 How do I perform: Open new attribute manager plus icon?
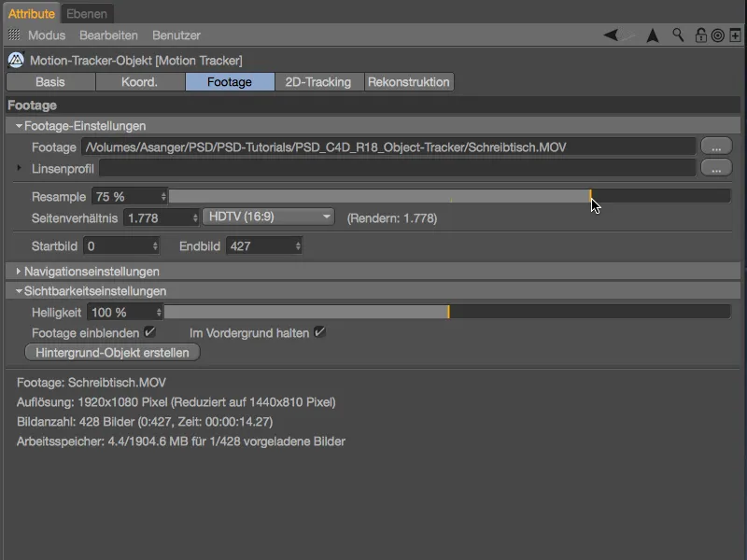[735, 35]
